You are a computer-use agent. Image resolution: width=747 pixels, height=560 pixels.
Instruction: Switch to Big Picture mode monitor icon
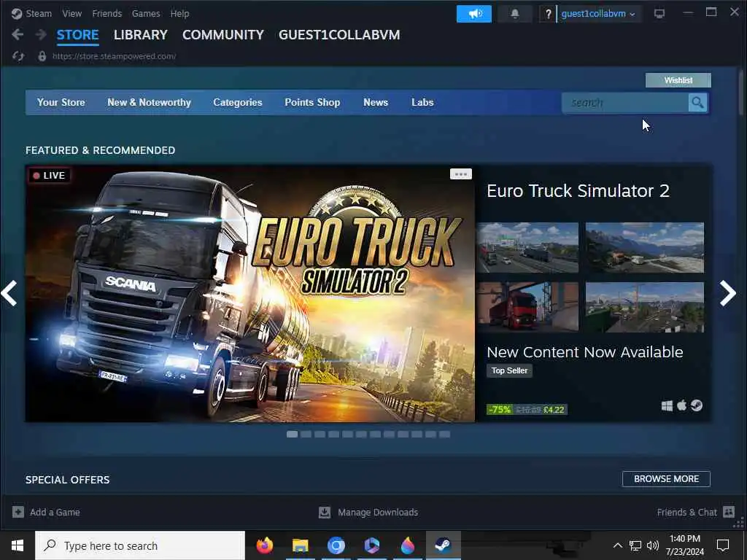point(659,14)
